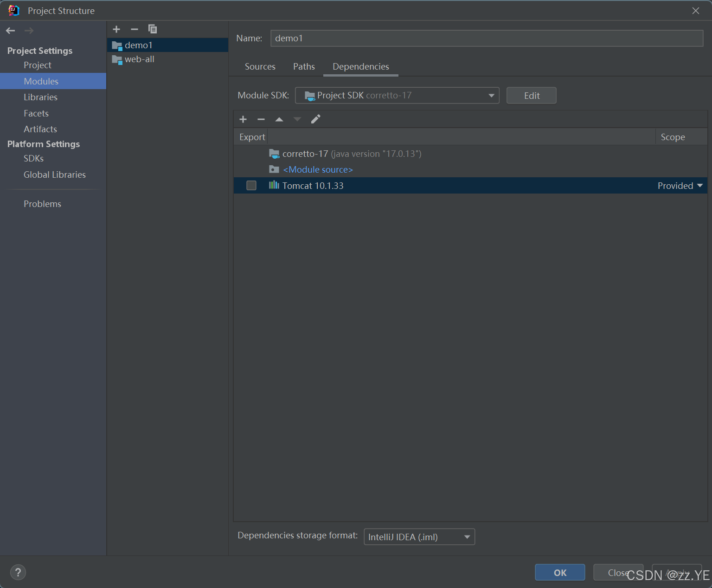Add a new module with plus icon
The width and height of the screenshot is (712, 588).
pos(116,29)
